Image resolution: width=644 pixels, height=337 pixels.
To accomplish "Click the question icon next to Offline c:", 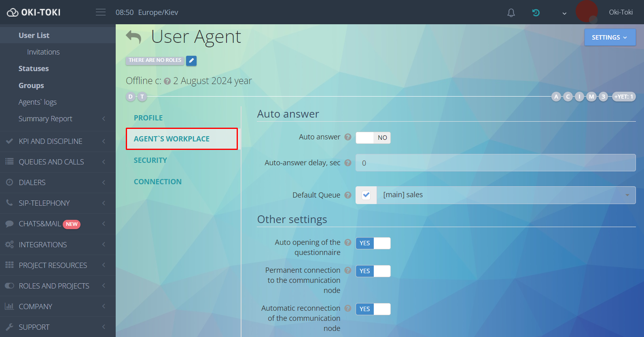I will tap(167, 81).
